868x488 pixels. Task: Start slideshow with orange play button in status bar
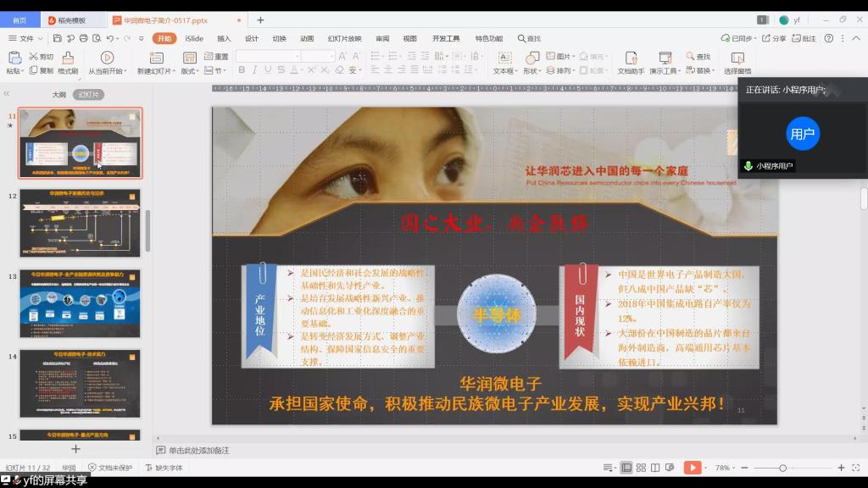click(x=693, y=468)
